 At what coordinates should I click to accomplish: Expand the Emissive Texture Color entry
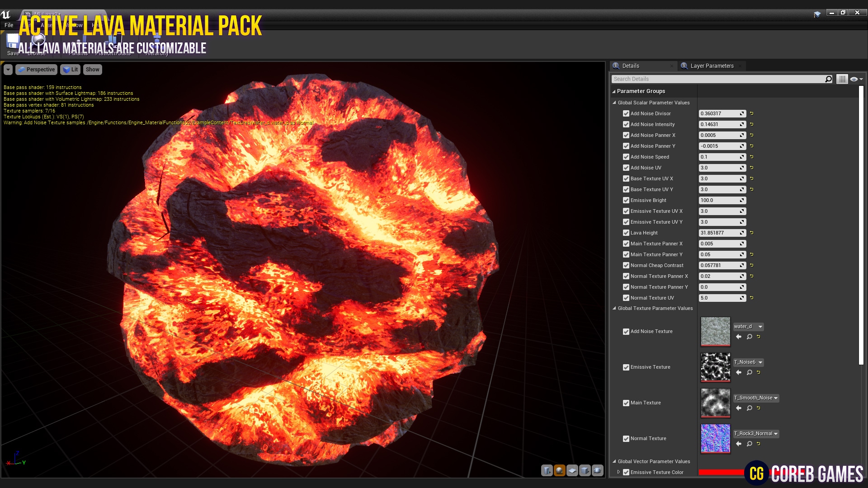pos(619,472)
